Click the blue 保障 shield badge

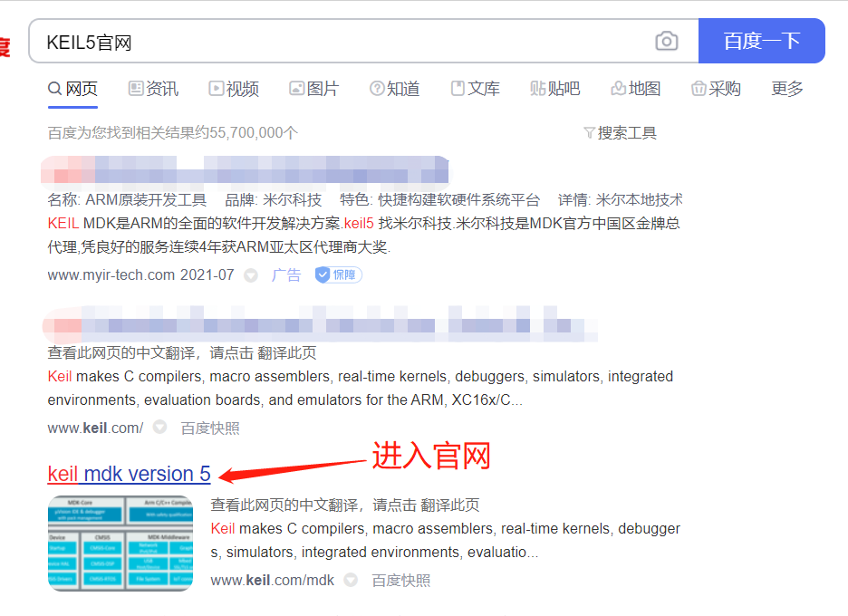click(338, 274)
